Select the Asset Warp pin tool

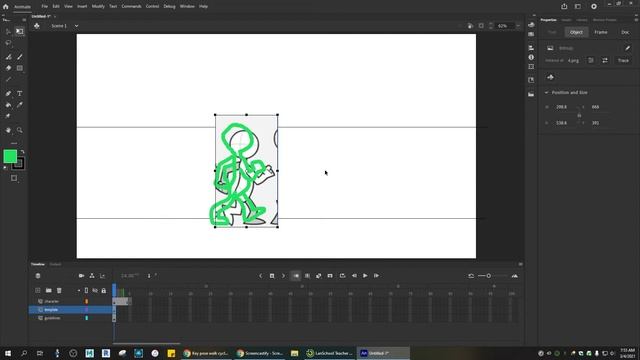[x=8, y=116]
